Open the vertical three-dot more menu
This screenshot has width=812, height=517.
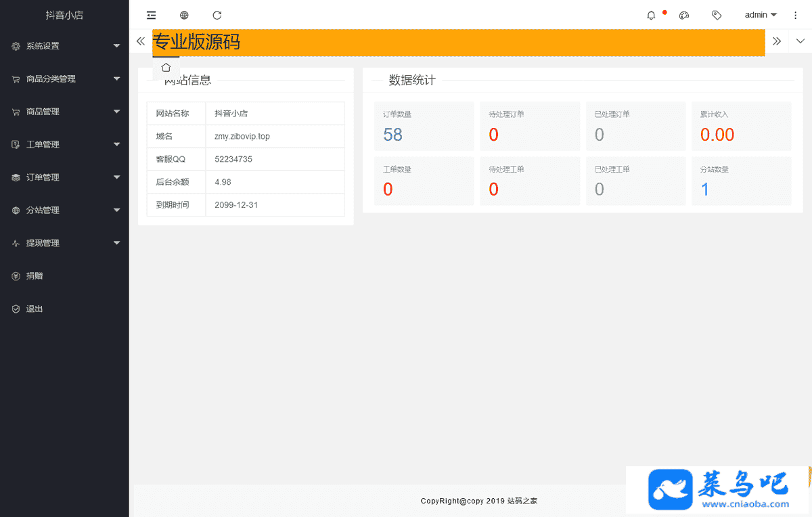pos(796,15)
